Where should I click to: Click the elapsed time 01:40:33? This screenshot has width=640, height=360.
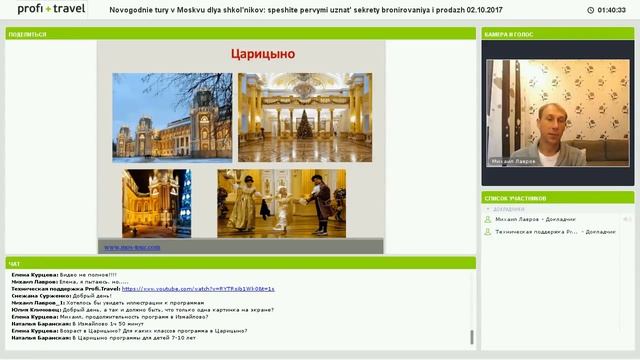click(611, 10)
